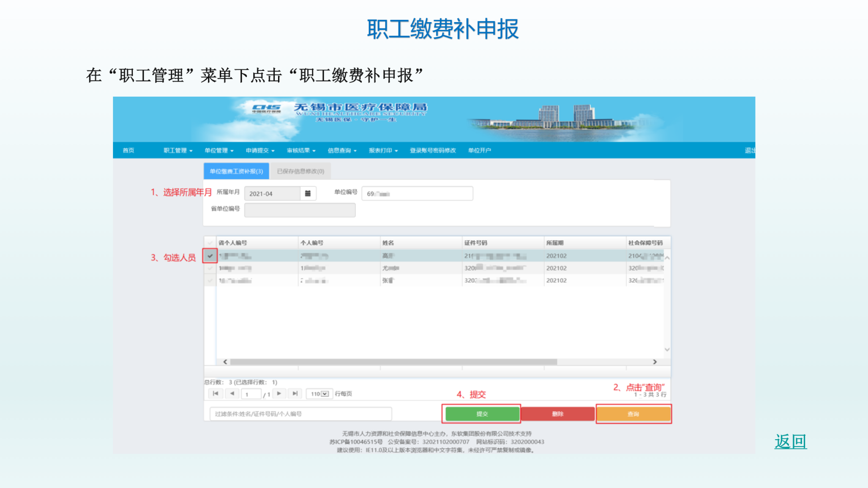Click the green 提交 button
868x488 pixels.
pyautogui.click(x=482, y=414)
